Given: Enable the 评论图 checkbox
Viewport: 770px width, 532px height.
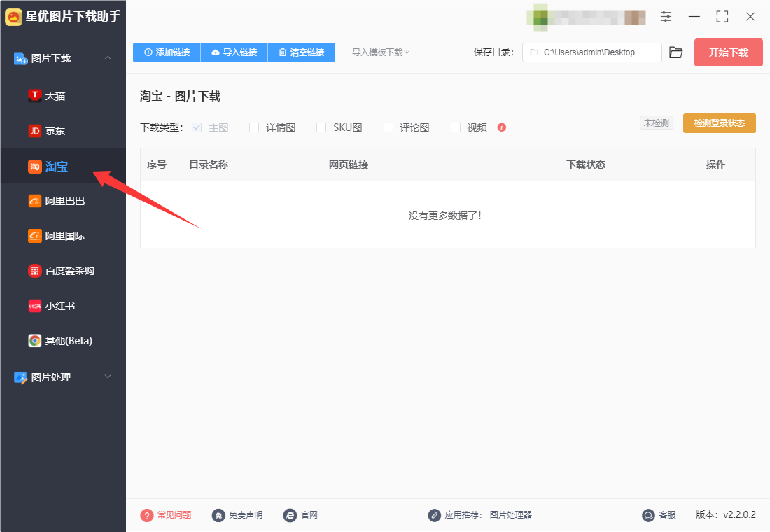Looking at the screenshot, I should [x=388, y=127].
